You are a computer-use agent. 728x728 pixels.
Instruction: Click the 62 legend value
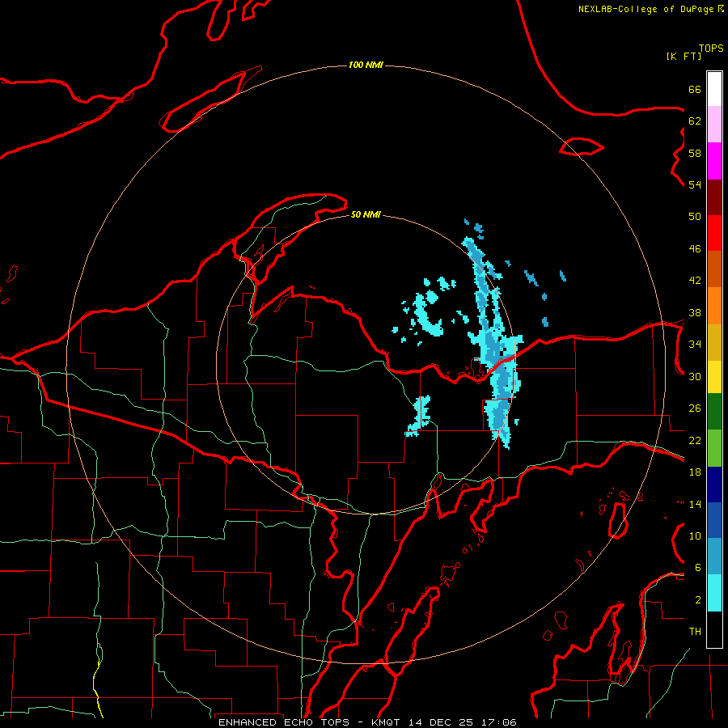[x=695, y=121]
